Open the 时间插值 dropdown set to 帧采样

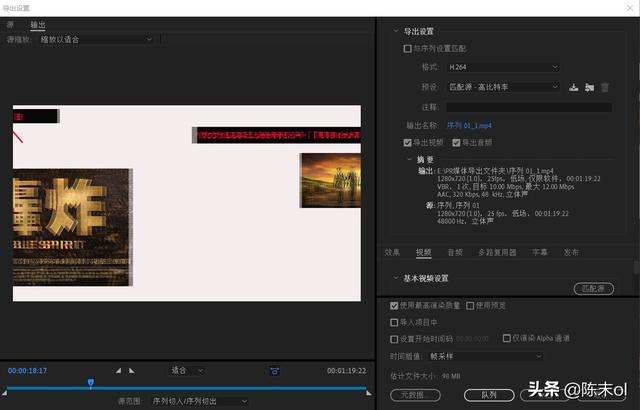coord(486,356)
